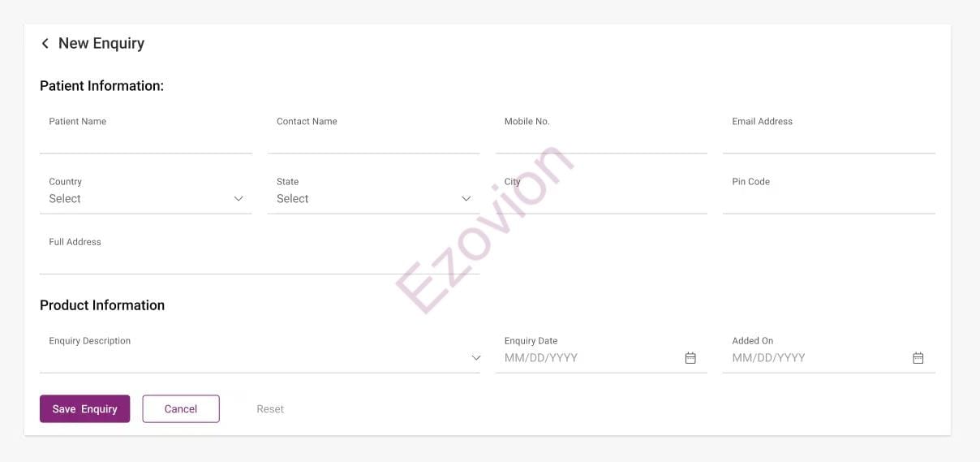Click the Reset link
Viewport: 980px width, 462px height.
coord(270,409)
